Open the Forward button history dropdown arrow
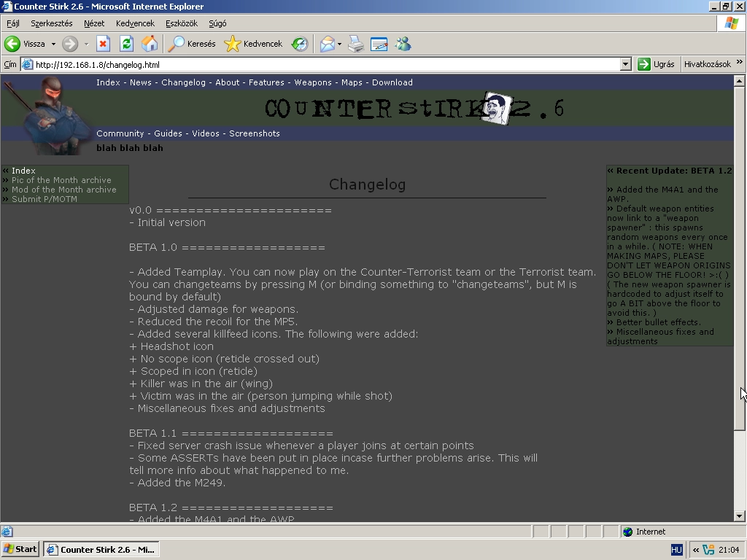747x560 pixels. (86, 44)
